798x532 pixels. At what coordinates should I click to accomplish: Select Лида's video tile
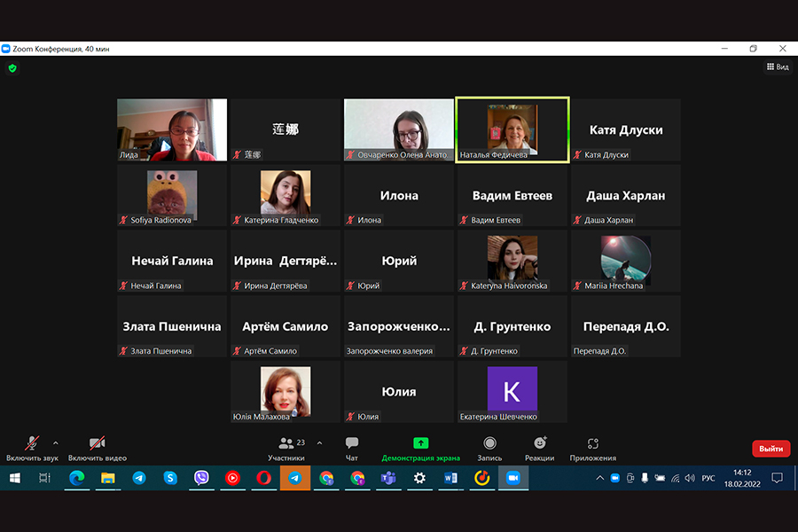[172, 129]
